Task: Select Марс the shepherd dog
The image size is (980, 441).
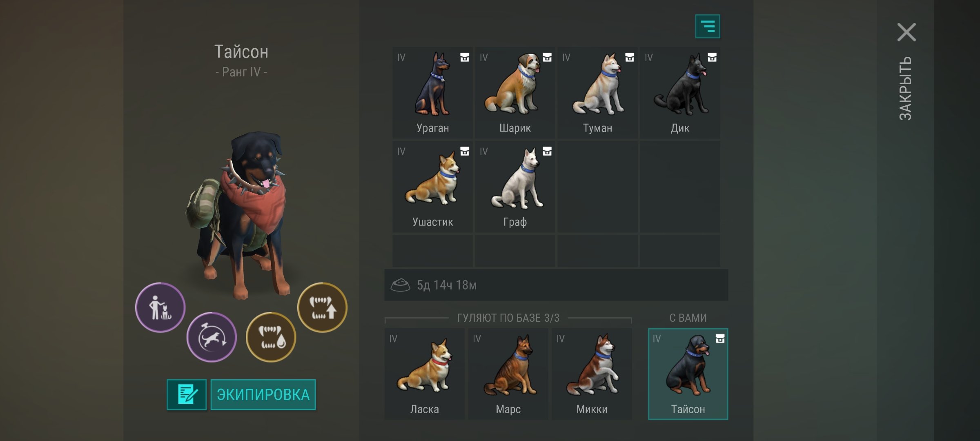Action: 508,374
